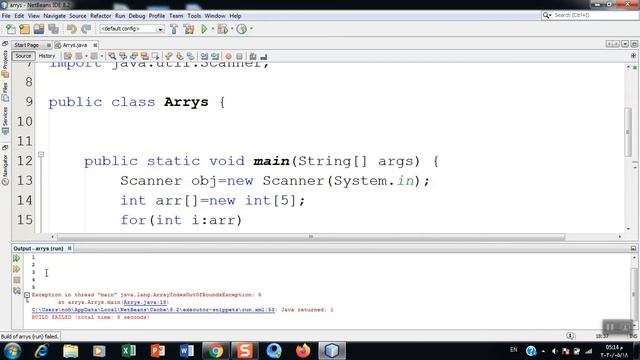Open the Refactor menu
The height and width of the screenshot is (360, 640).
100,16
